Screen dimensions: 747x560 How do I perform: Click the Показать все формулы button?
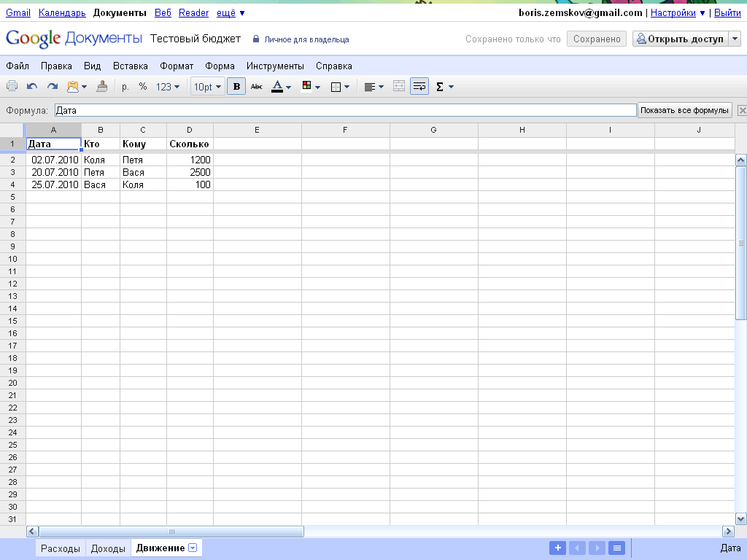pyautogui.click(x=684, y=110)
